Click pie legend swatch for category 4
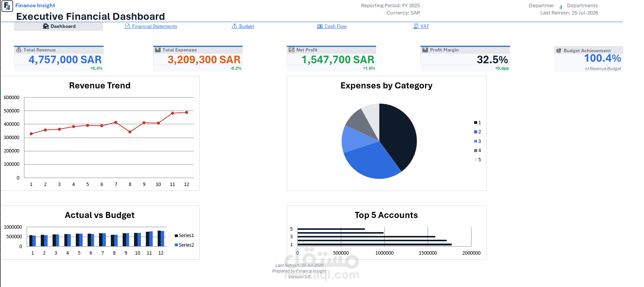This screenshot has height=287, width=644. (476, 151)
